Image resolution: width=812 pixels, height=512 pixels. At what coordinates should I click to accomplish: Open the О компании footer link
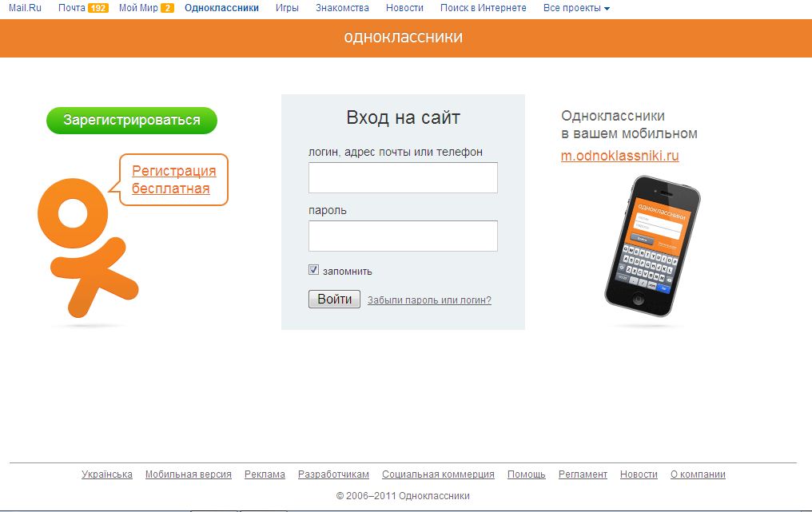[x=698, y=474]
